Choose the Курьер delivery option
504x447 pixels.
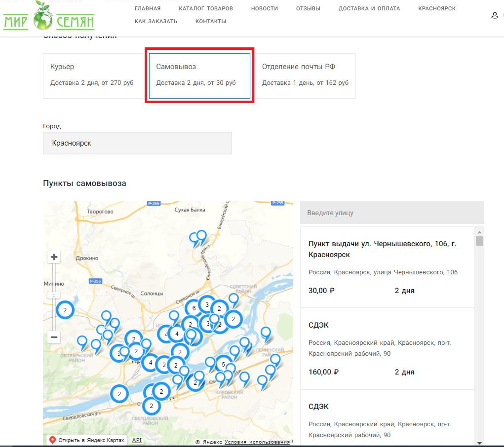[x=93, y=76]
